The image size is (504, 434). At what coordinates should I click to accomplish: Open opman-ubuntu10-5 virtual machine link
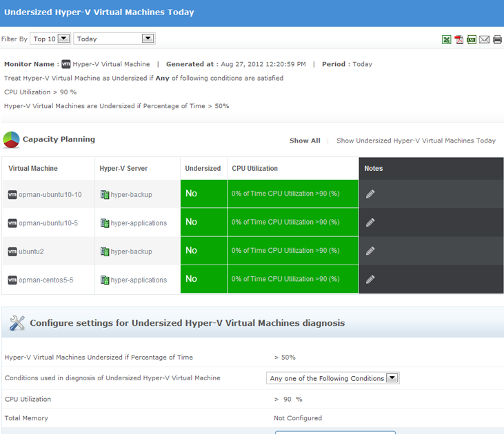[48, 223]
